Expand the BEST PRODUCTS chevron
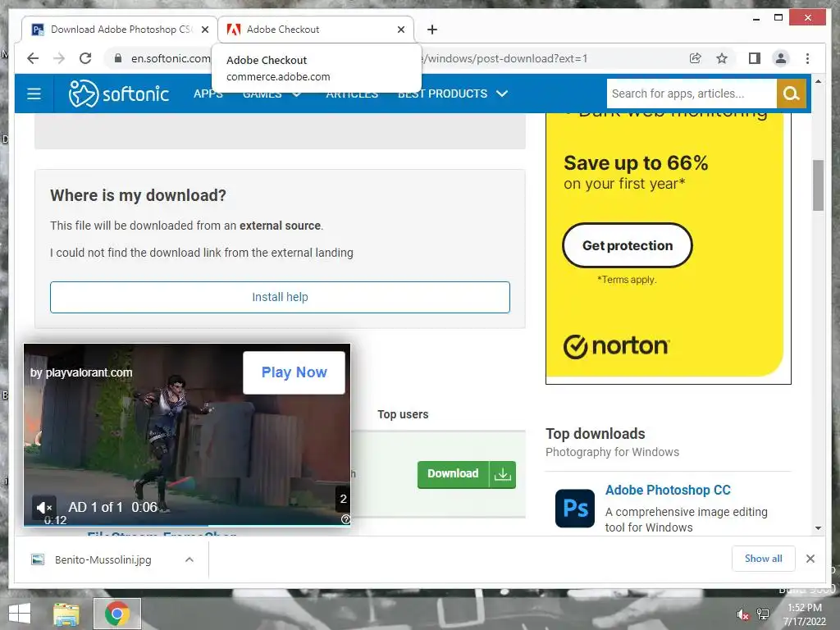This screenshot has width=840, height=630. coord(502,94)
